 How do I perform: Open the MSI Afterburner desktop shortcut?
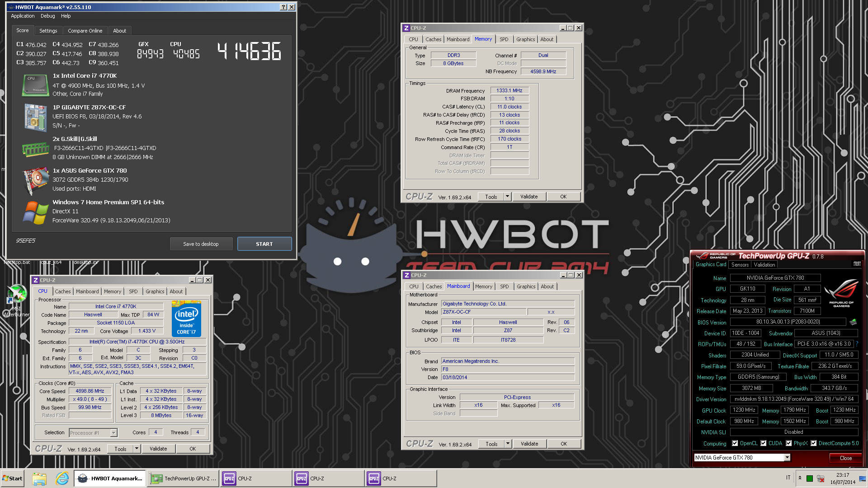point(17,300)
